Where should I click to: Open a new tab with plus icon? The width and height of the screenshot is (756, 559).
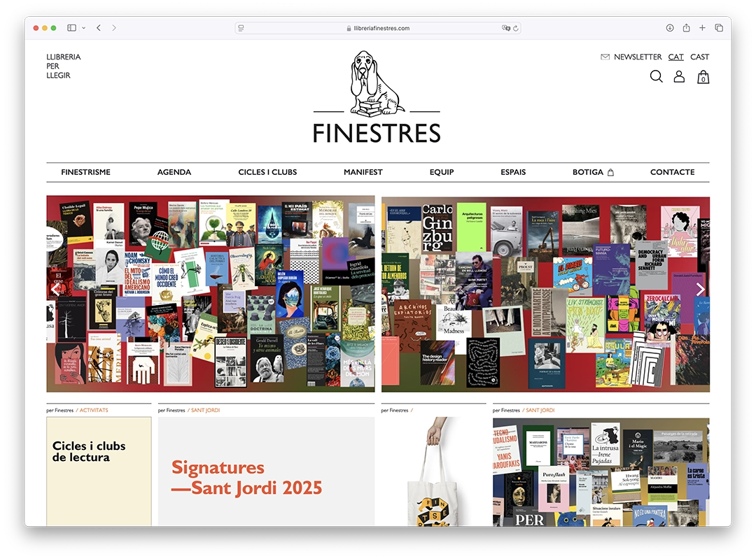pos(702,28)
